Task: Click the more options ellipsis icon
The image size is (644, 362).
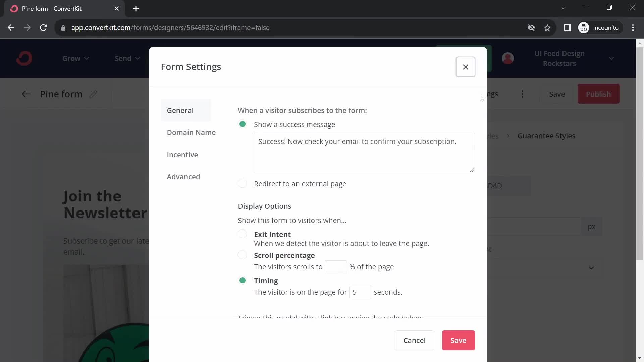Action: pos(522,94)
